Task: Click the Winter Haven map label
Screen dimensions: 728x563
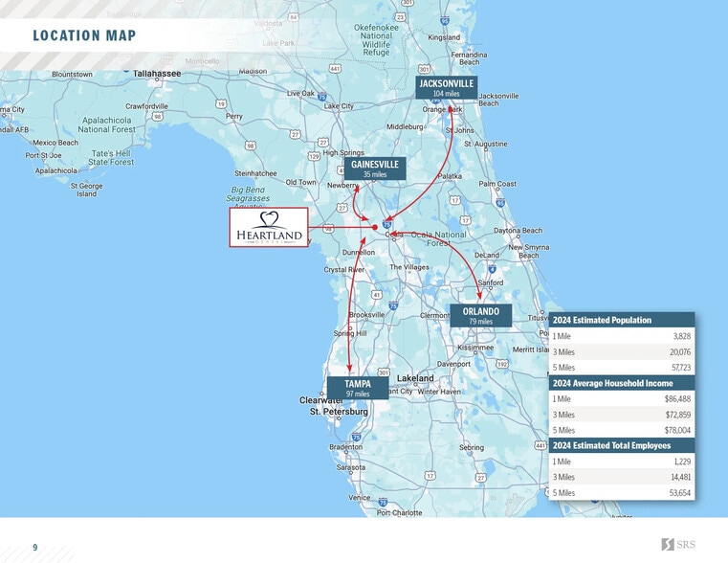Action: click(439, 392)
